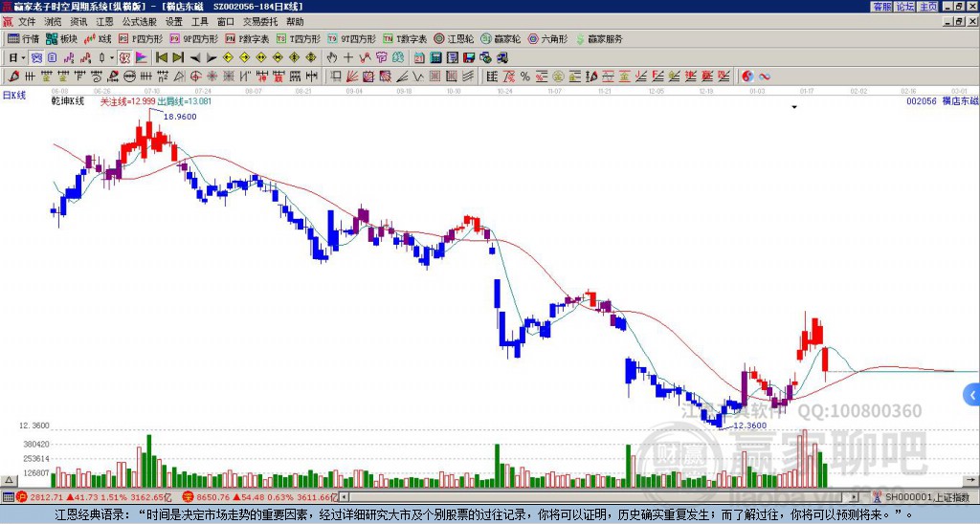Open the 公式选股 menu
Image resolution: width=980 pixels, height=524 pixels.
[140, 22]
